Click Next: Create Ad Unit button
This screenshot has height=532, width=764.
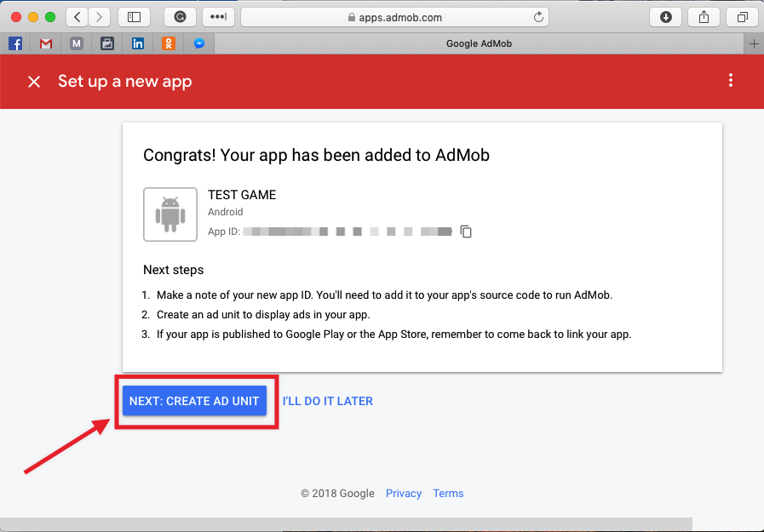194,401
